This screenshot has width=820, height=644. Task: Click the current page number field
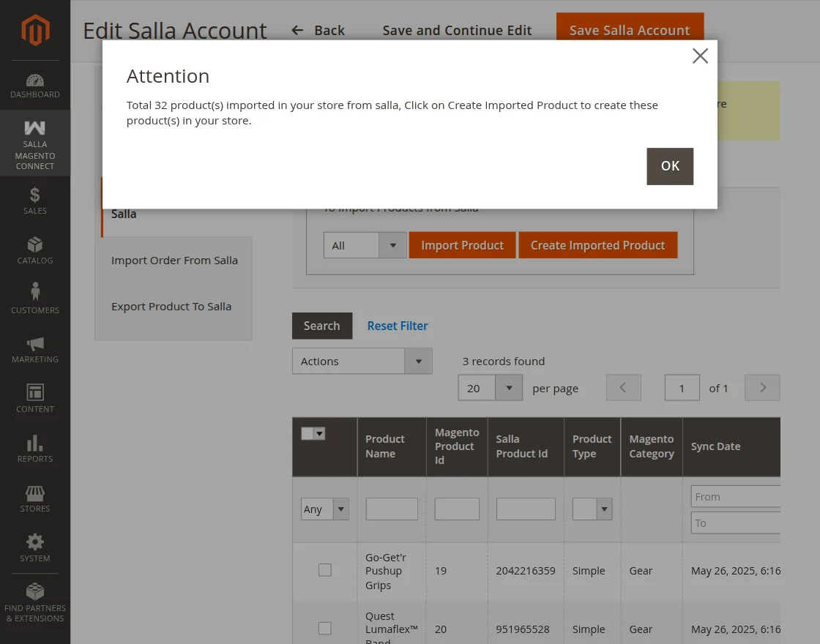(x=682, y=388)
